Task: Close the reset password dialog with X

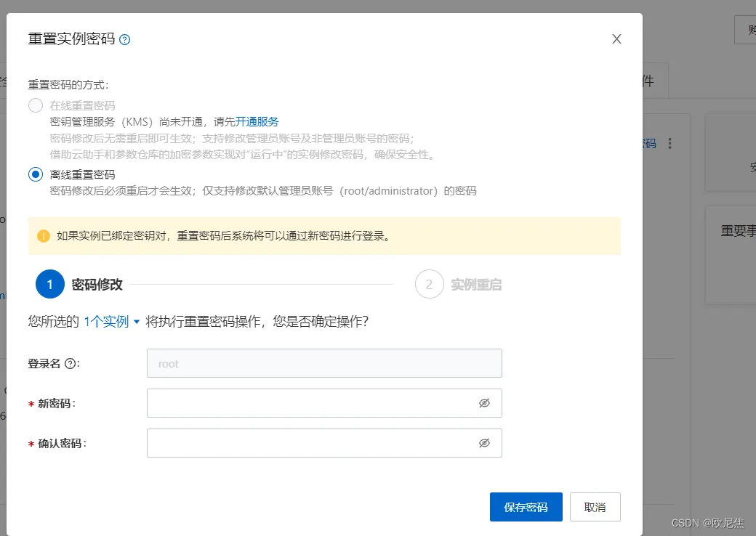Action: 616,38
